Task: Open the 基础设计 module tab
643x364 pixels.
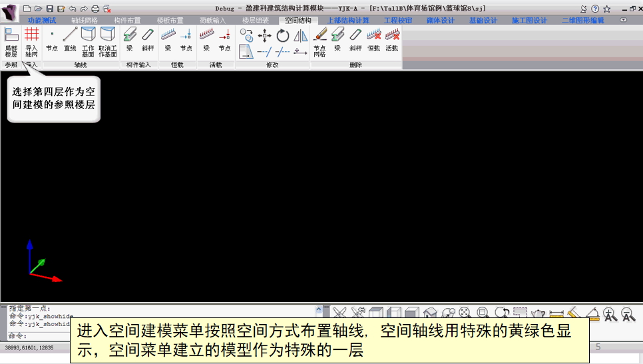Action: pyautogui.click(x=483, y=20)
